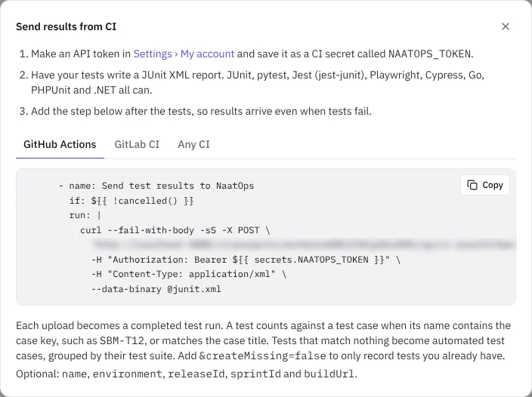Open the Settings › My account link
This screenshot has width=532, height=397.
(x=184, y=54)
